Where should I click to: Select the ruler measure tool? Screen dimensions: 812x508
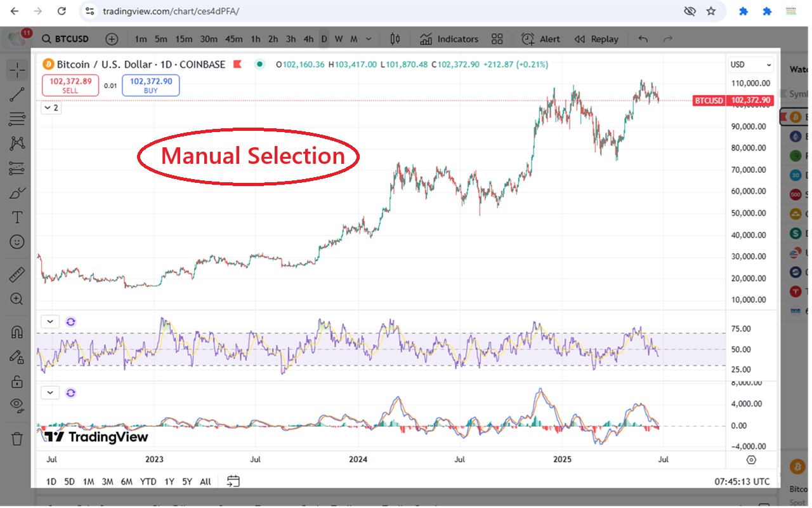16,274
